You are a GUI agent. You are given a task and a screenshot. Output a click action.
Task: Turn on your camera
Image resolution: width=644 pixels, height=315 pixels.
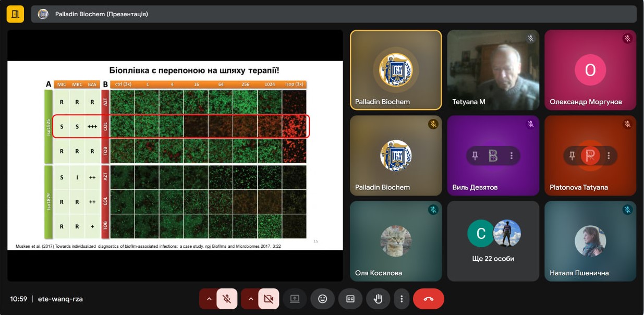[269, 299]
